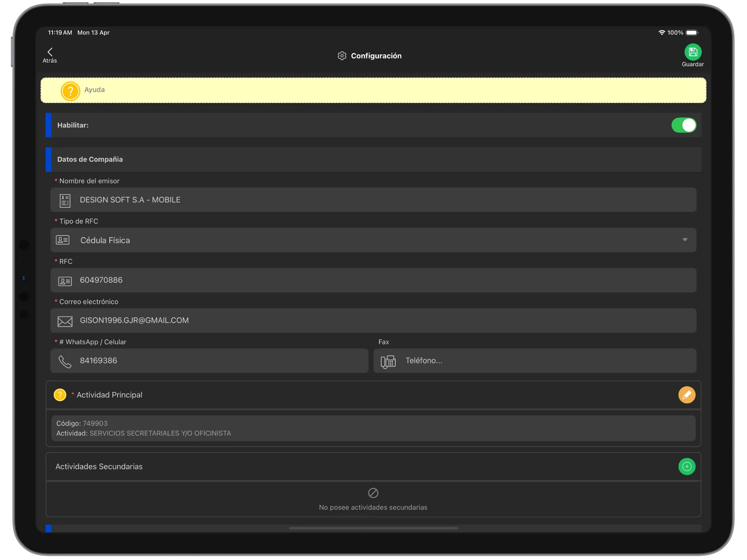747x560 pixels.
Task: Select the Configuración header title
Action: pyautogui.click(x=376, y=56)
